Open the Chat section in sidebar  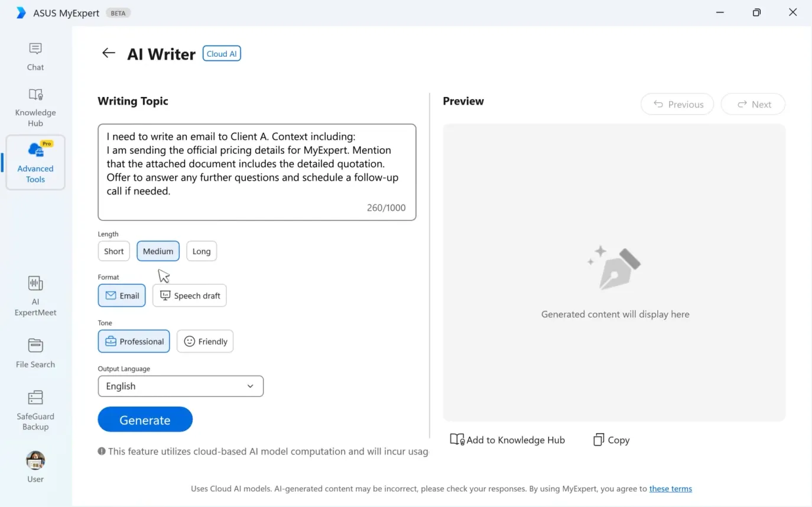point(35,56)
